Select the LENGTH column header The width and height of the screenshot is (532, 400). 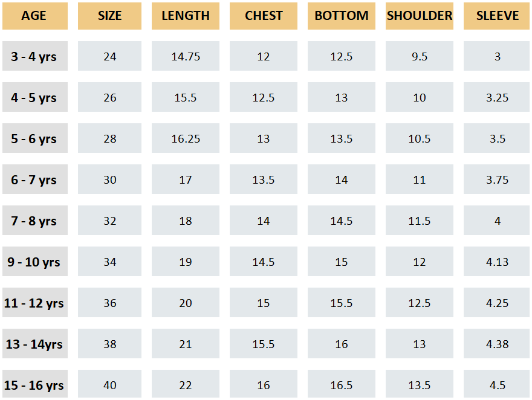tap(186, 16)
